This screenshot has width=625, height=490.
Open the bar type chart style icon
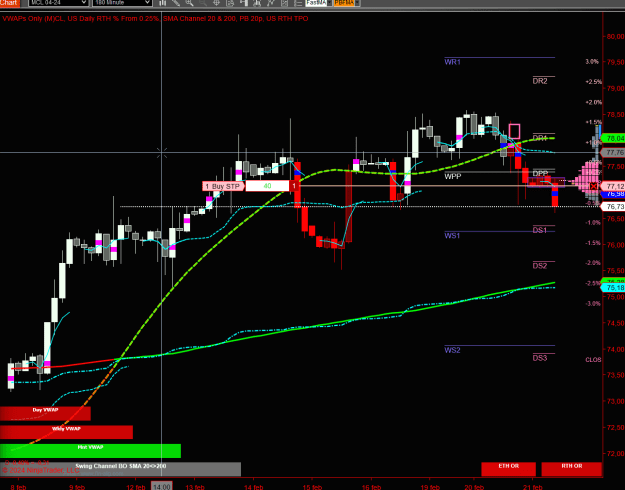163,3
